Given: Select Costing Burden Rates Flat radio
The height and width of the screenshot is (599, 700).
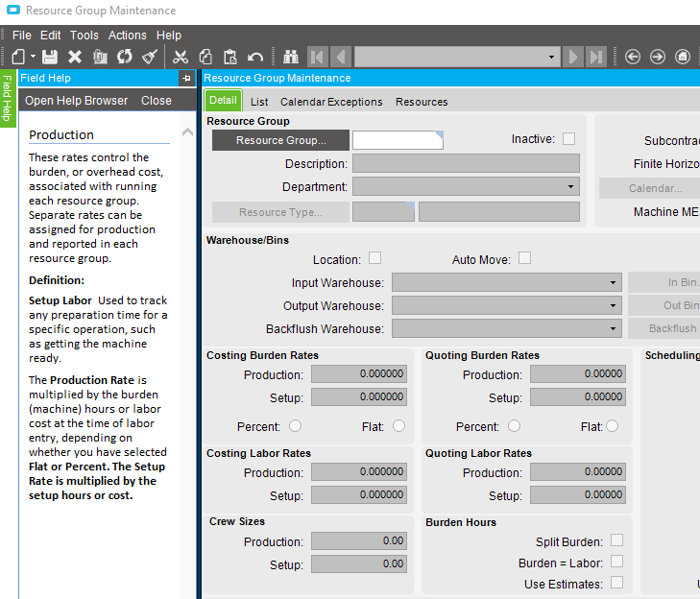Looking at the screenshot, I should (x=399, y=426).
